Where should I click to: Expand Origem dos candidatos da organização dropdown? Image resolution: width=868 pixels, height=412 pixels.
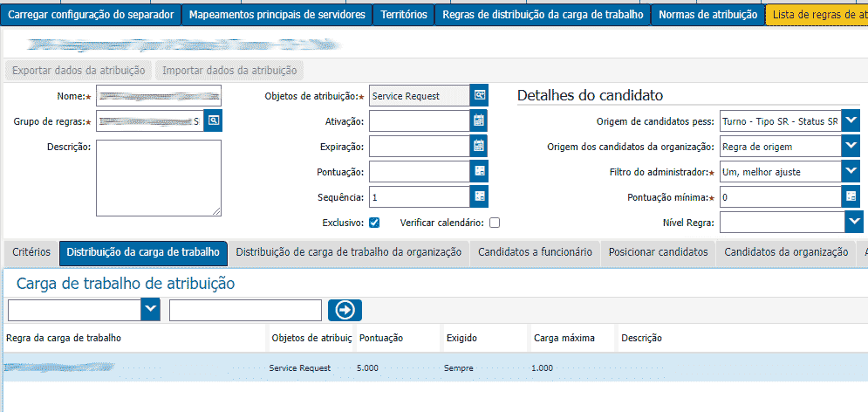(x=851, y=146)
